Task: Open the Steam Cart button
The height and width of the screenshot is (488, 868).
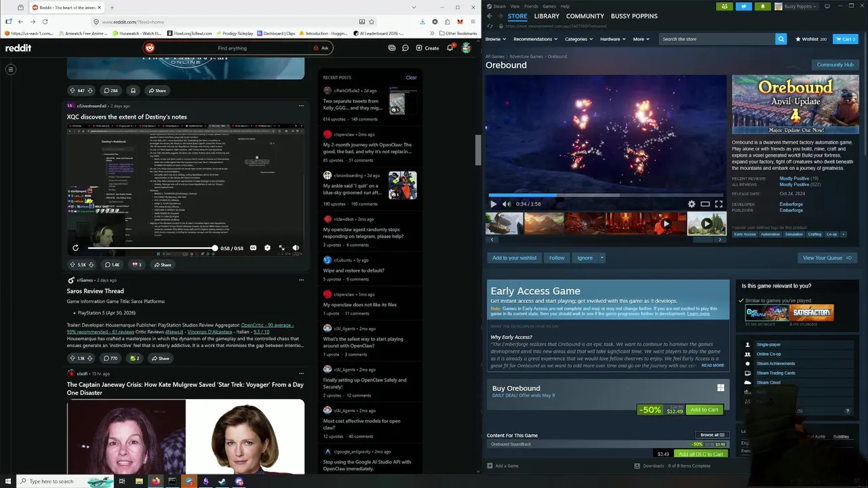Action: 846,39
